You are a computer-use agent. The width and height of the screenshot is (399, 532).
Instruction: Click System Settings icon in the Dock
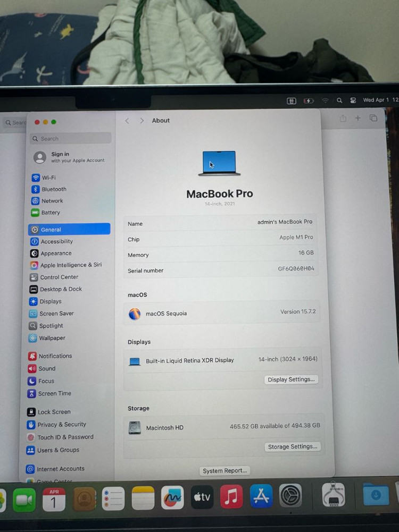290,495
